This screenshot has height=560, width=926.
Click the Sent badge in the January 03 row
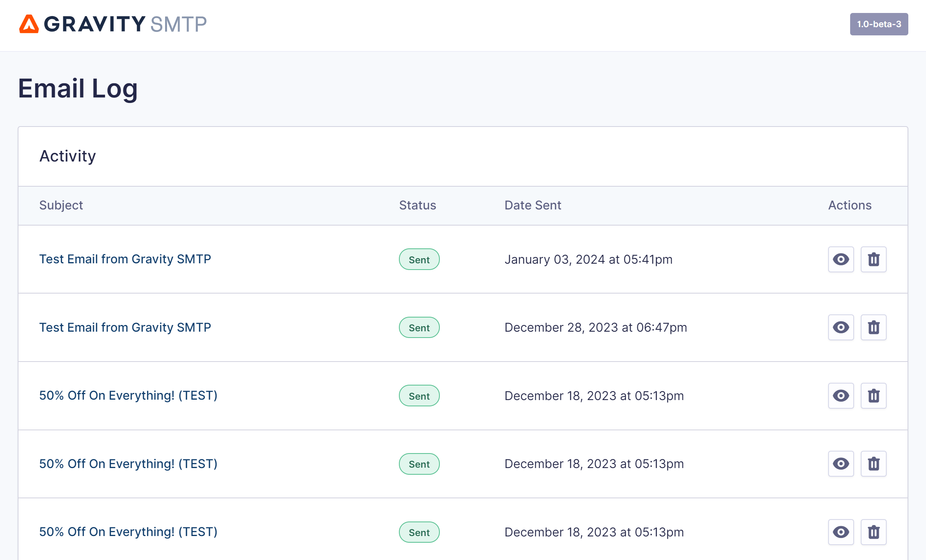pos(419,259)
